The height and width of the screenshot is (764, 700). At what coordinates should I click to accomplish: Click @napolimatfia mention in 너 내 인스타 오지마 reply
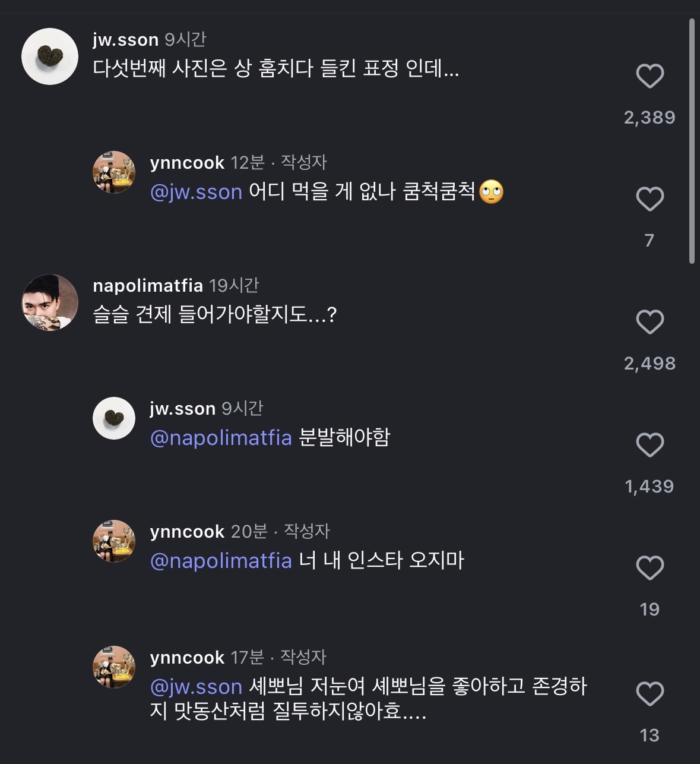(x=221, y=561)
